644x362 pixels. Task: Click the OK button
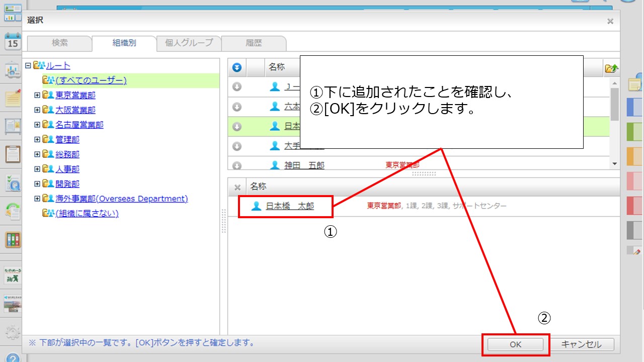(x=515, y=344)
